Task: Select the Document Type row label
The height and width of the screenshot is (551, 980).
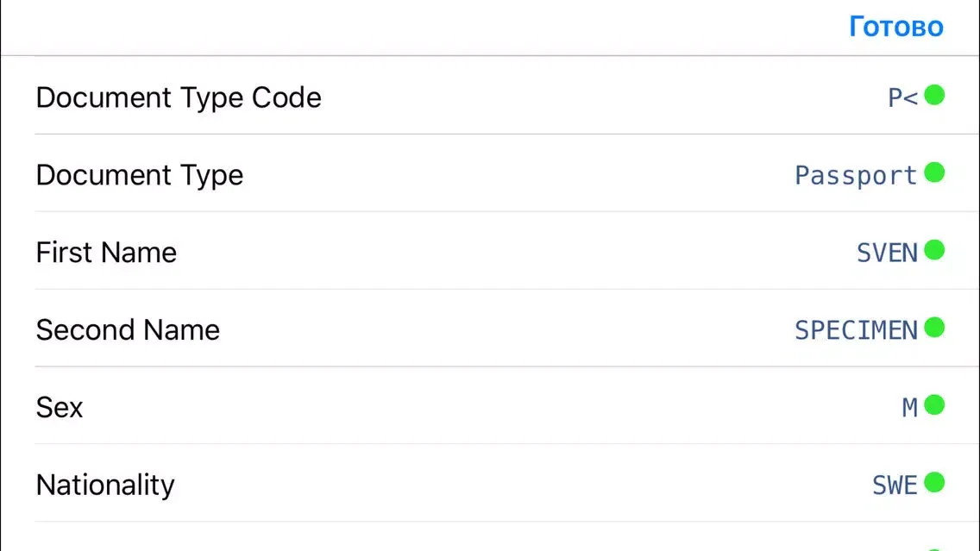Action: (x=140, y=176)
